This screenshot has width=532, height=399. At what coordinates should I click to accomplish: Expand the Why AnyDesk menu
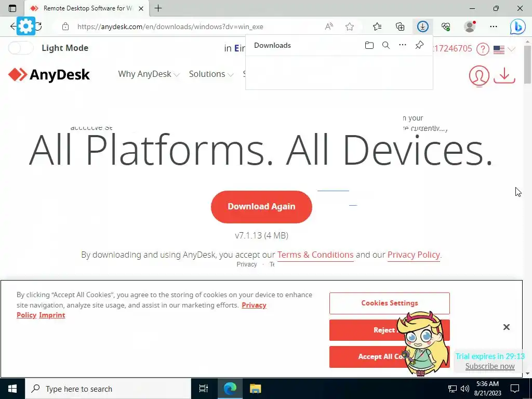coord(148,74)
